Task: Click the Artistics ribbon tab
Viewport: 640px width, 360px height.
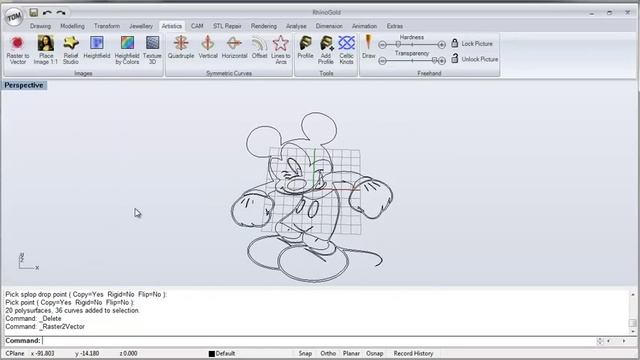Action: [172, 26]
